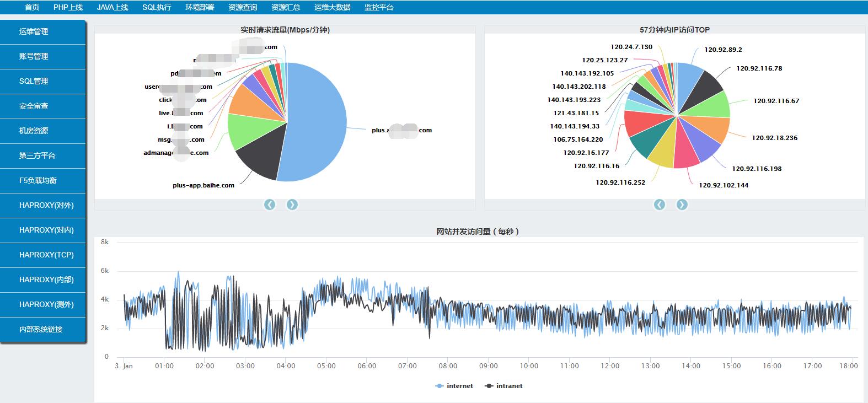Open the 监控平台 menu
This screenshot has width=868, height=403.
tap(379, 7)
